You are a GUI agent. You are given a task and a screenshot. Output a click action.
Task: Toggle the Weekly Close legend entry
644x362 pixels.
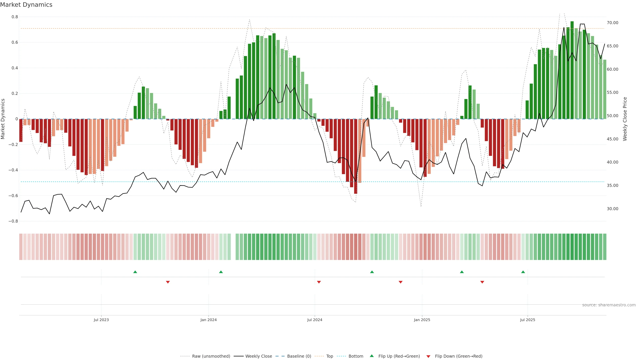258,356
